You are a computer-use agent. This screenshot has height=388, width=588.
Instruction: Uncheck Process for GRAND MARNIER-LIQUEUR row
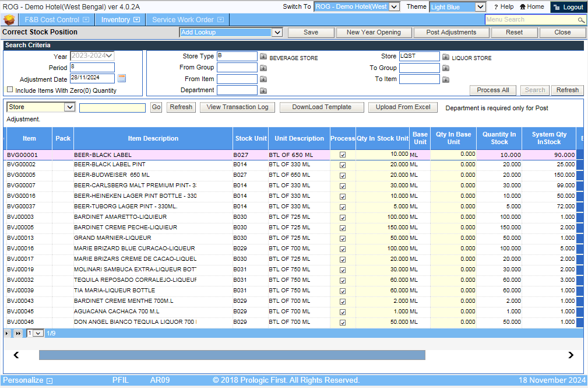tap(343, 239)
